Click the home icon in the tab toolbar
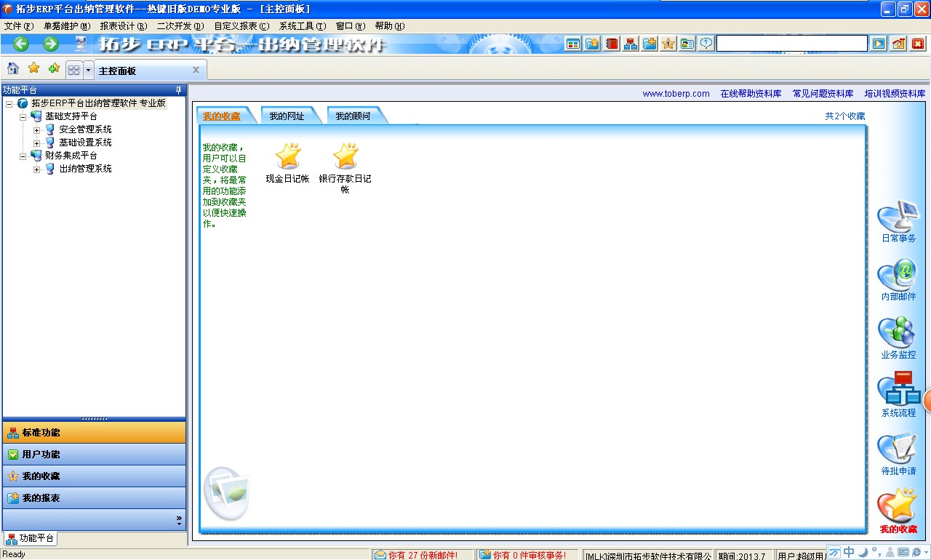Image resolution: width=931 pixels, height=560 pixels. coord(13,68)
